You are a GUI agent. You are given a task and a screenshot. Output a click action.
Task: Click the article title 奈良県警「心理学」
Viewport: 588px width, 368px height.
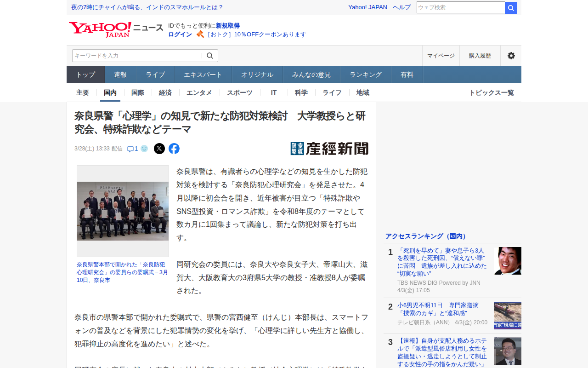220,122
